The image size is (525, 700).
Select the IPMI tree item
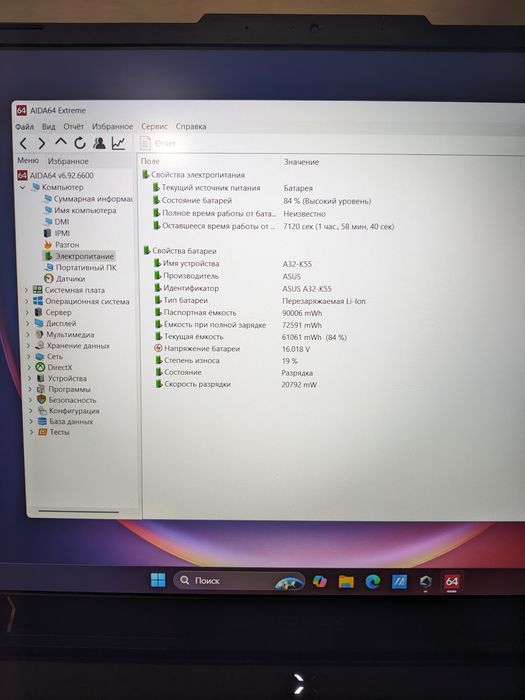(x=57, y=233)
